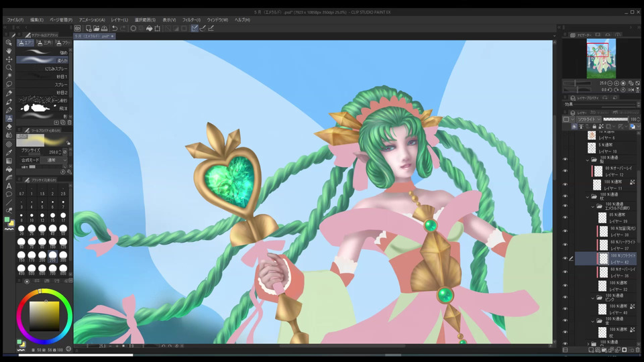Click the Scale/Rotate transform command icon
The width and height of the screenshot is (644, 362).
point(157,28)
